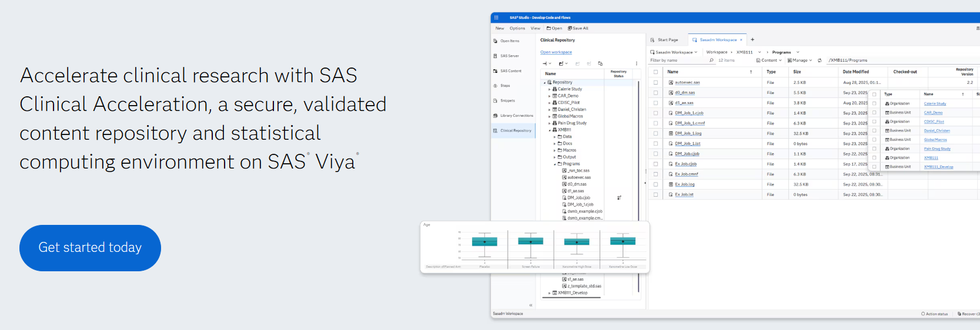This screenshot has height=330, width=980.
Task: Expand the Calerie Study tree node
Action: point(550,89)
